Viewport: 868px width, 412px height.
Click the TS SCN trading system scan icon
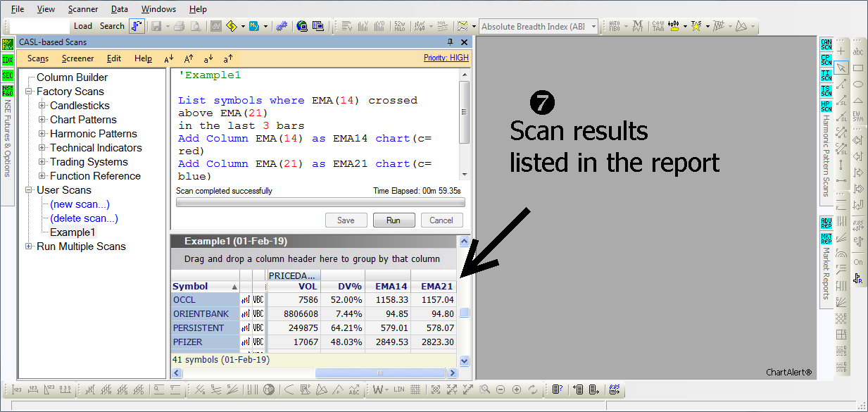[826, 91]
